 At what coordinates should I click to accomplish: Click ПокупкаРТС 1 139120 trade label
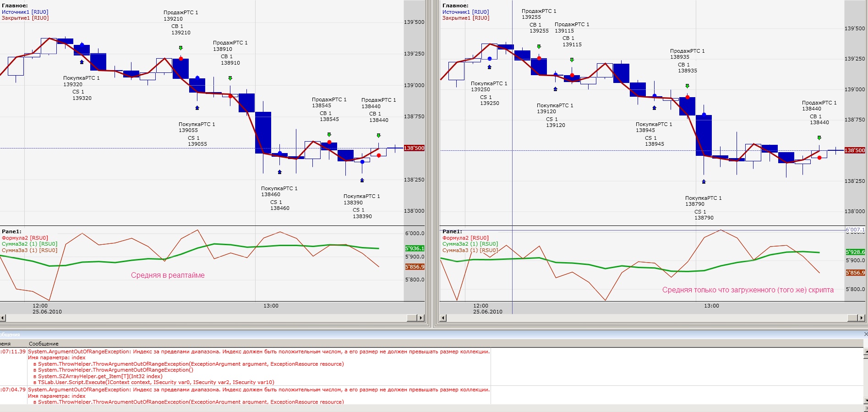[x=555, y=109]
